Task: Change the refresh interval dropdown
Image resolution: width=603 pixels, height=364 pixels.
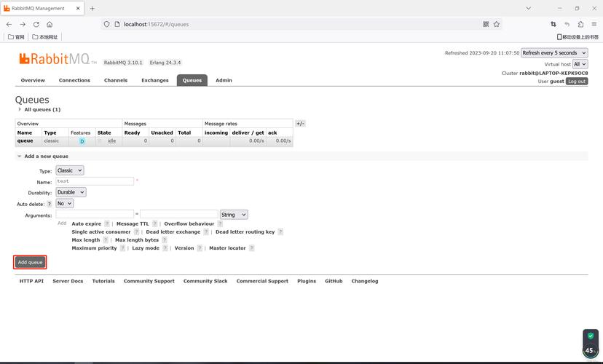Action: [553, 53]
